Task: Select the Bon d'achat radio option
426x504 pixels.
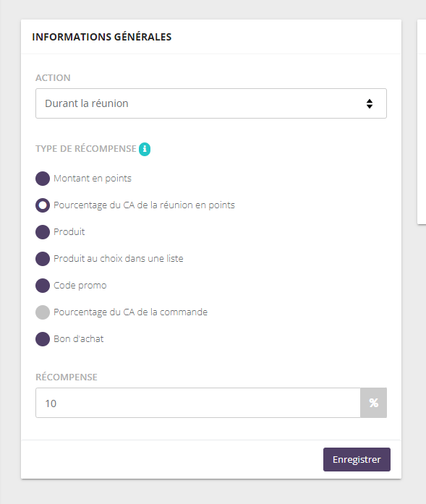Action: [43, 339]
